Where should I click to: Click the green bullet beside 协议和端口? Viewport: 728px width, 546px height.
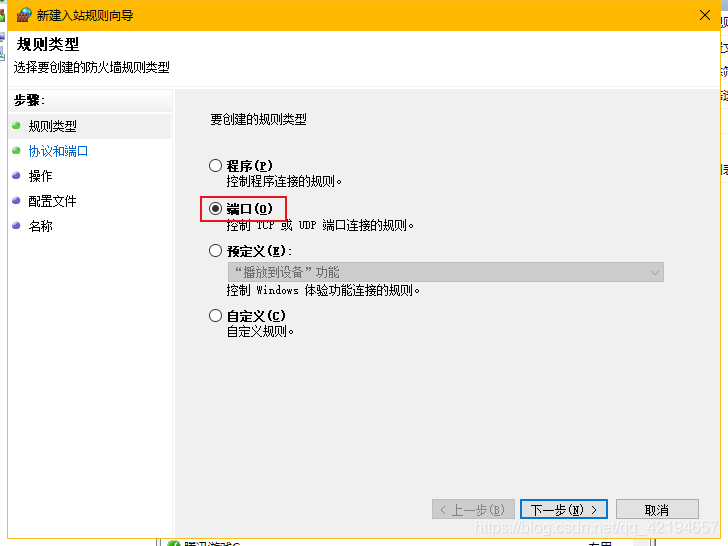pyautogui.click(x=16, y=150)
